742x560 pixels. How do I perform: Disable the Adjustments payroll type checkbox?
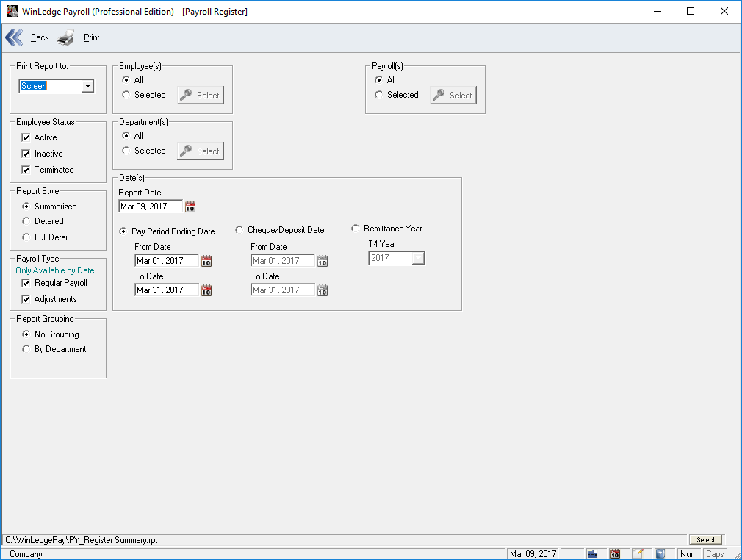pyautogui.click(x=26, y=299)
